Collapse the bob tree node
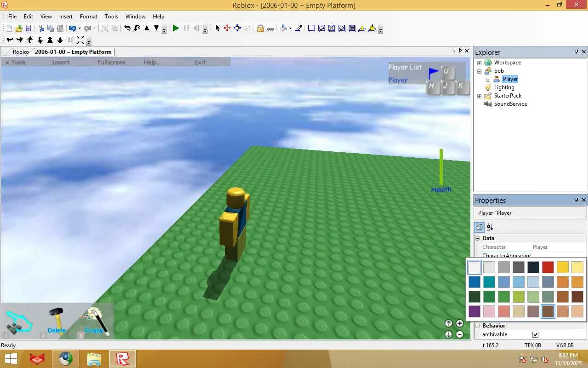The width and height of the screenshot is (588, 368). (x=479, y=71)
